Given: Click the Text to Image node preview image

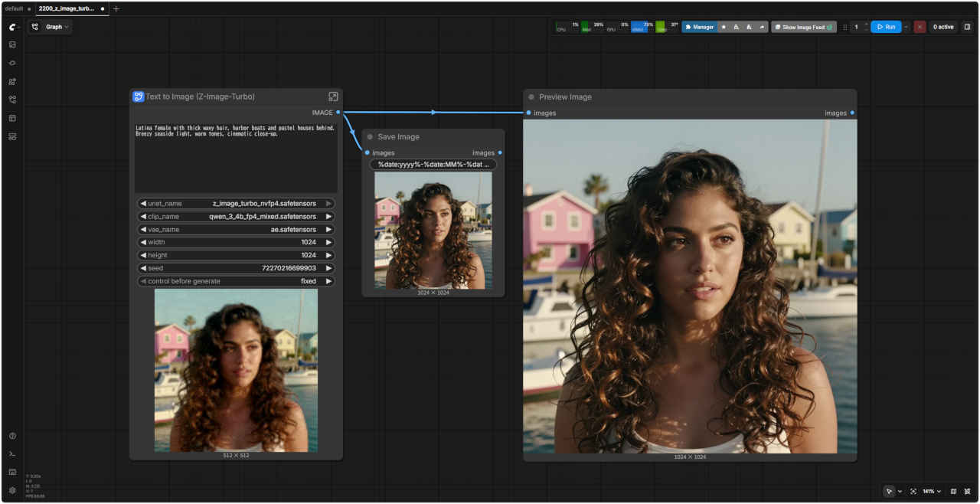Looking at the screenshot, I should 236,370.
